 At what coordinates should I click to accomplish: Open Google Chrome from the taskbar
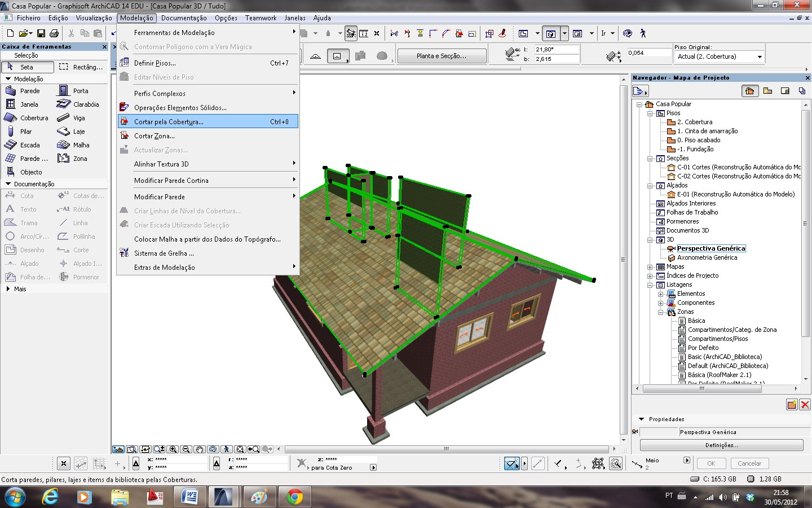pyautogui.click(x=294, y=497)
